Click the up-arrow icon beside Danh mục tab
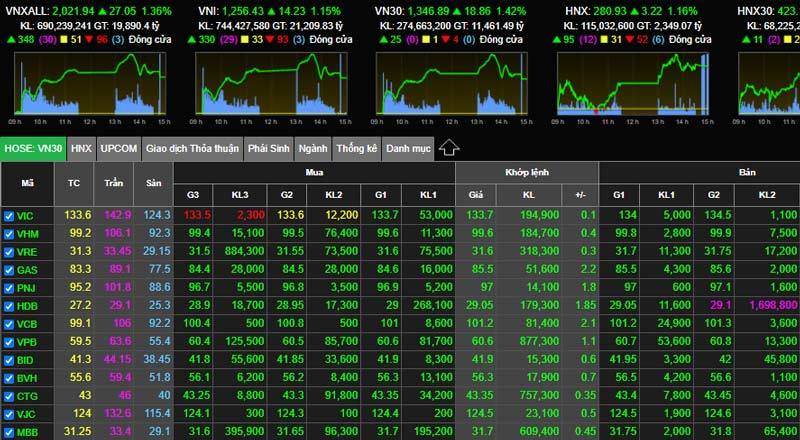 click(449, 148)
